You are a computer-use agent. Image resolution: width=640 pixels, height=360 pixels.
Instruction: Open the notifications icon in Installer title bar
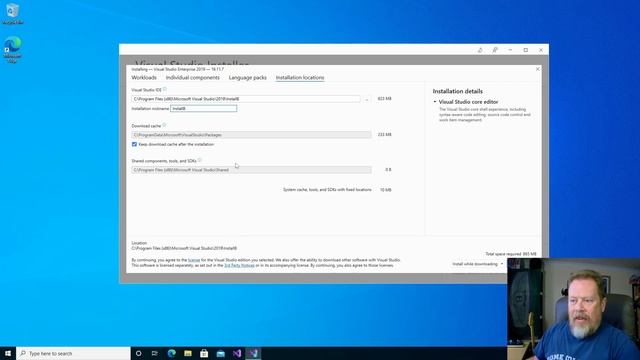coord(480,50)
